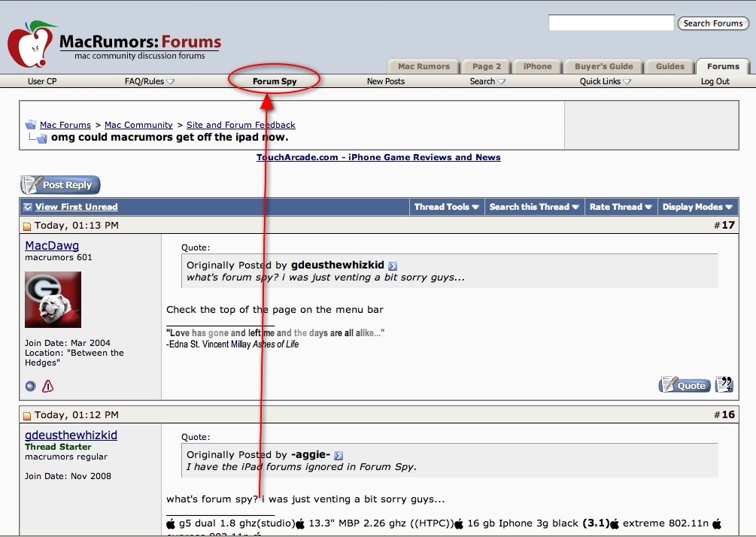This screenshot has height=537, width=756.
Task: Click the Search Forums button
Action: tap(713, 23)
